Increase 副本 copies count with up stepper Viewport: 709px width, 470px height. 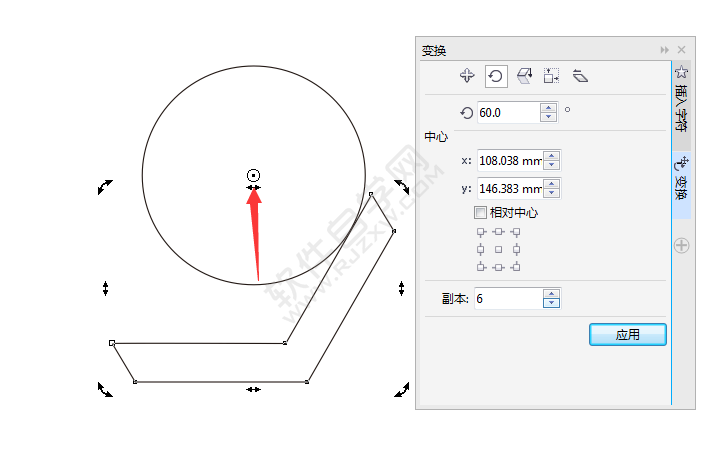(550, 294)
